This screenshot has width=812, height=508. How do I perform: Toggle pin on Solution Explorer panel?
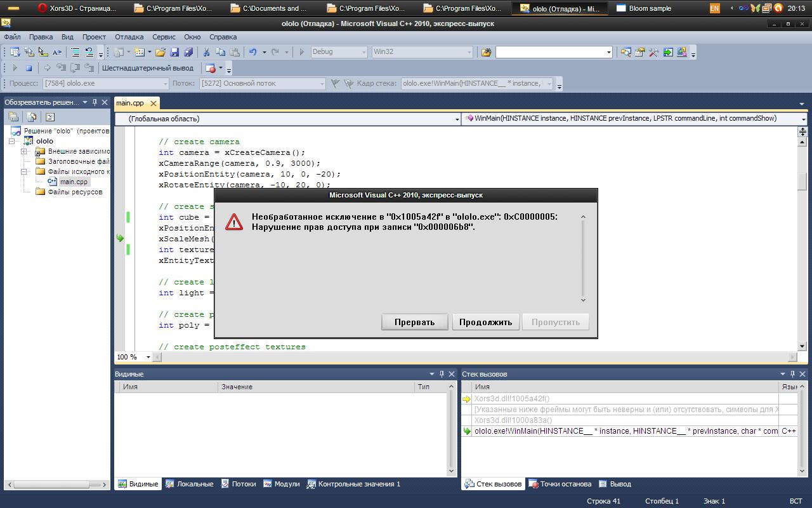95,102
